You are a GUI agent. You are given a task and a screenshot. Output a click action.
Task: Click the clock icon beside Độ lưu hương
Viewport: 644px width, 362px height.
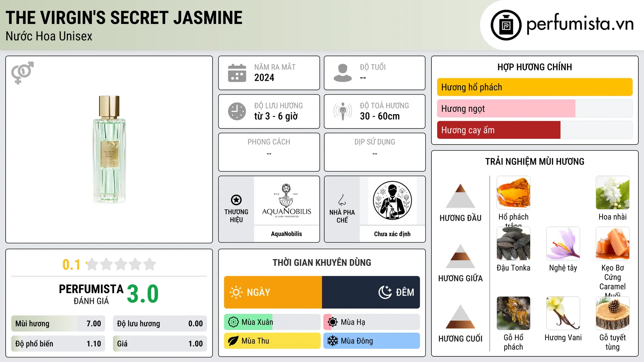(x=237, y=111)
